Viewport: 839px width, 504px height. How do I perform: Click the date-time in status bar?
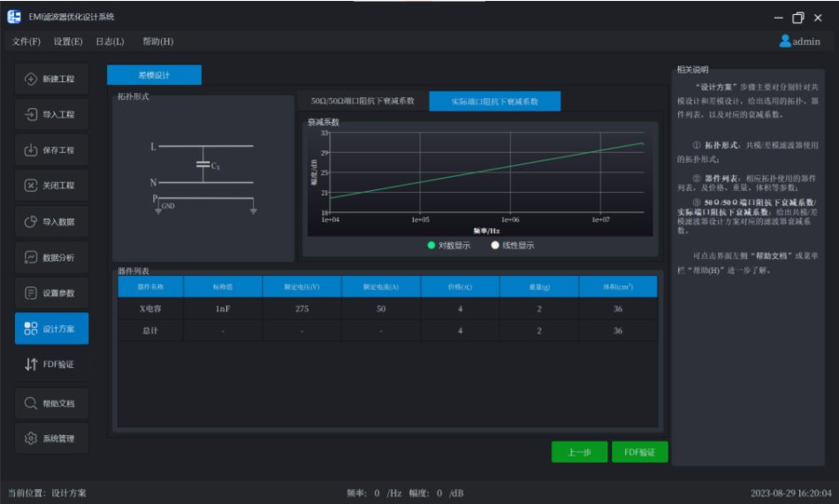click(791, 493)
